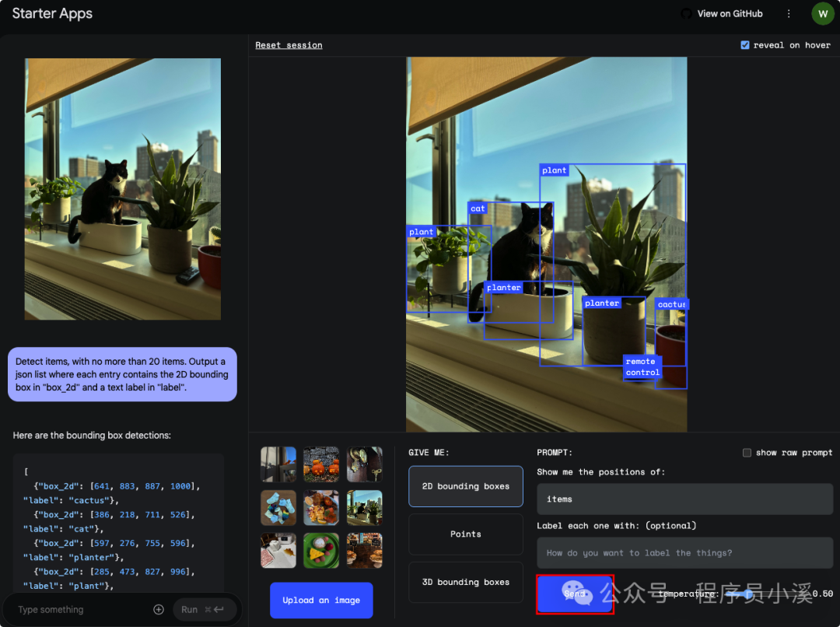The height and width of the screenshot is (627, 840).
Task: Click the GitHub octocat icon
Action: tap(686, 14)
